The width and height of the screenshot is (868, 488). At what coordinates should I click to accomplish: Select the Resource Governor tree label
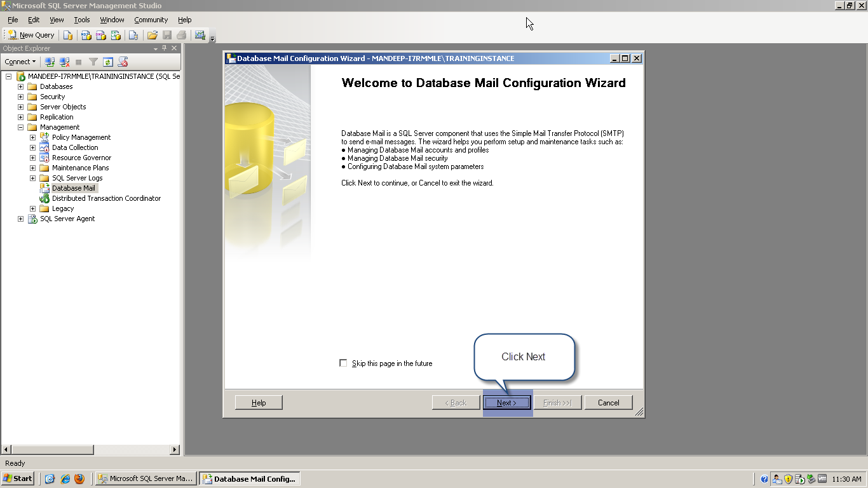81,158
